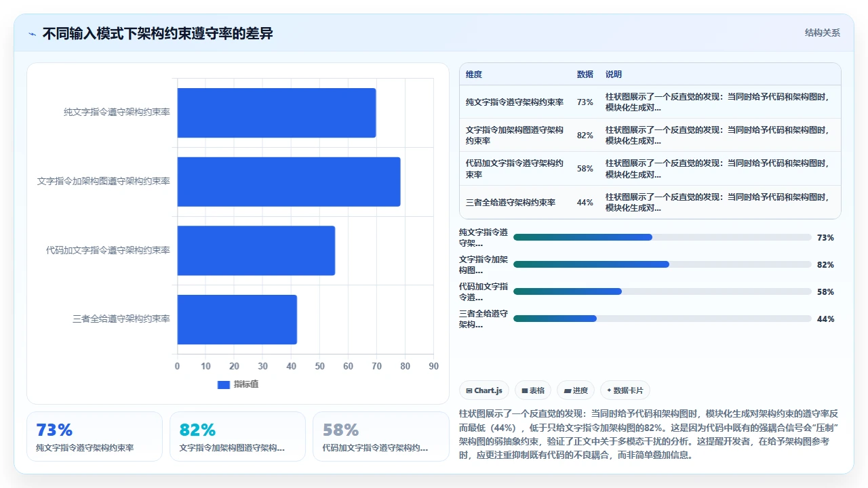
Task: Click the 数据 table column header
Action: coord(585,75)
